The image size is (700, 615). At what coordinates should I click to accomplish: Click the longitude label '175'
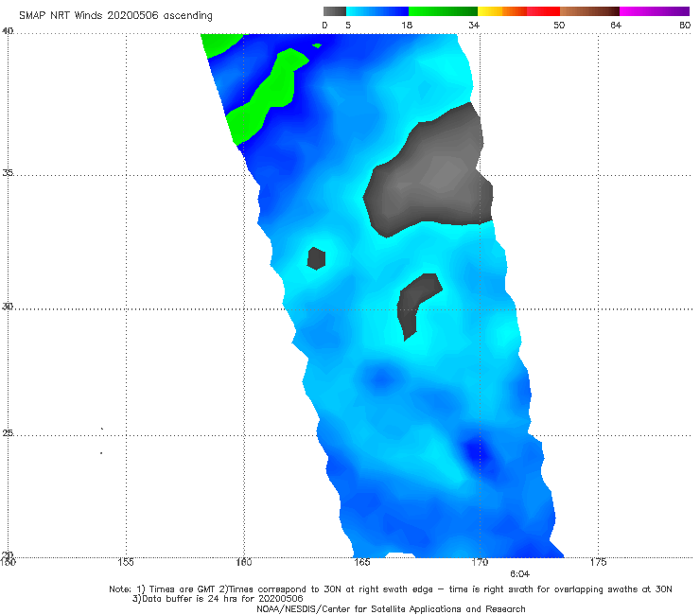(598, 562)
